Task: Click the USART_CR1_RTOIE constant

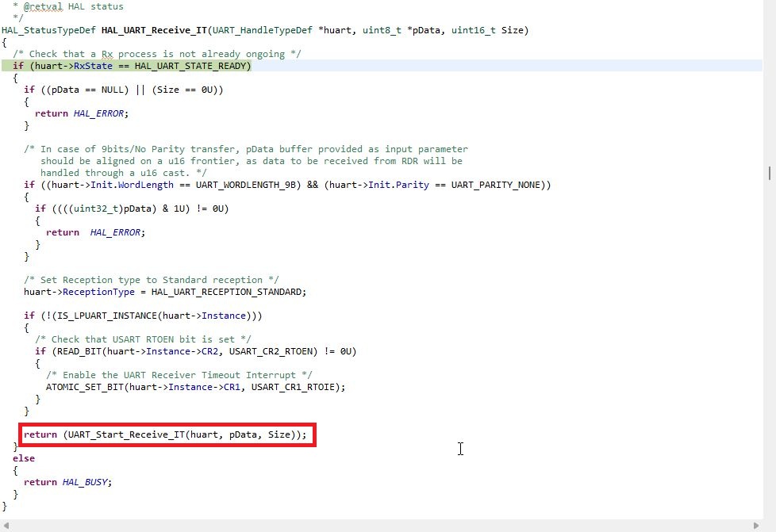Action: (293, 387)
